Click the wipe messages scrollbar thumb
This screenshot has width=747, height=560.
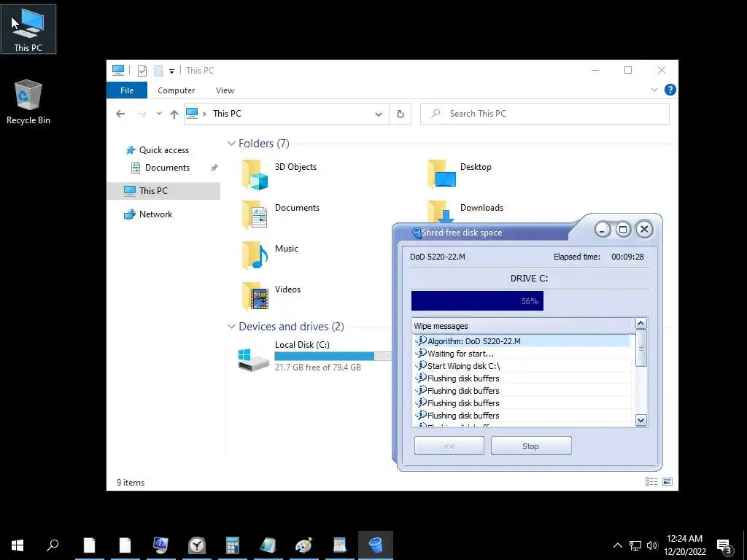640,348
